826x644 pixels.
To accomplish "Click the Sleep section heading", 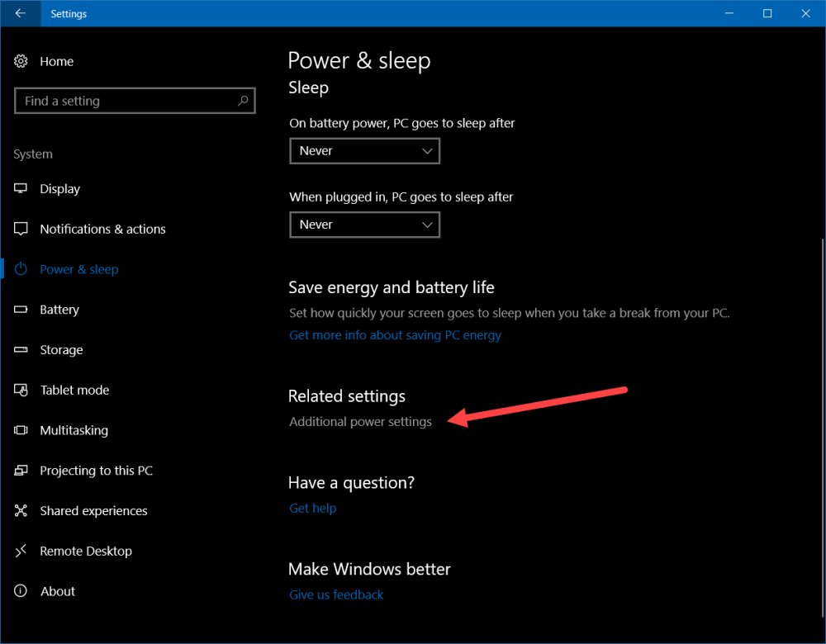I will [309, 88].
